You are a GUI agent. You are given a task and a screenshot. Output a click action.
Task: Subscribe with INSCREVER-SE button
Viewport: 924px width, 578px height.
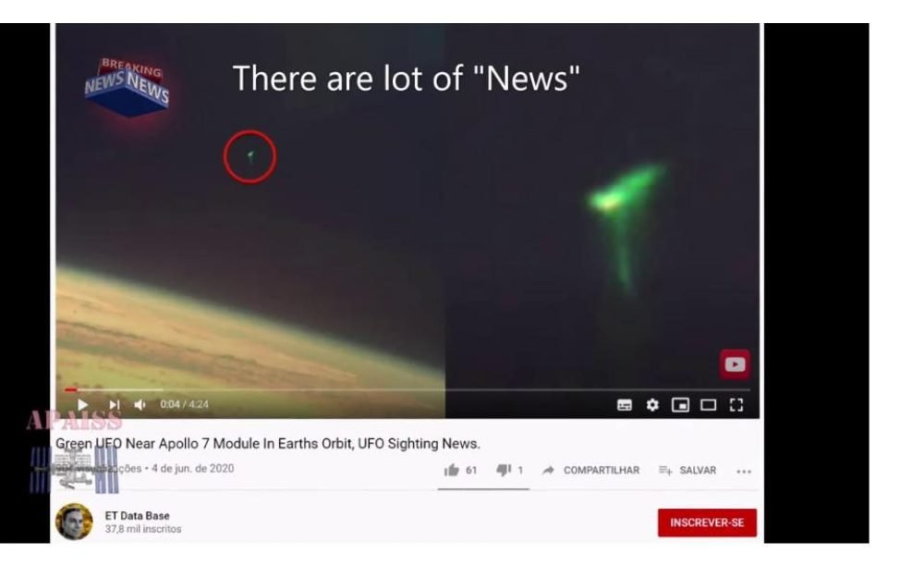[707, 523]
